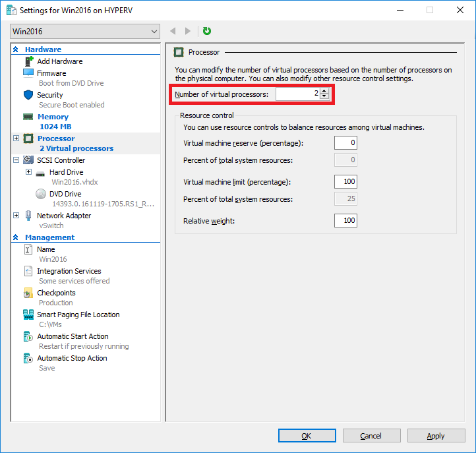Click the forward navigation arrow
Image resolution: width=476 pixels, height=453 pixels.
point(188,31)
